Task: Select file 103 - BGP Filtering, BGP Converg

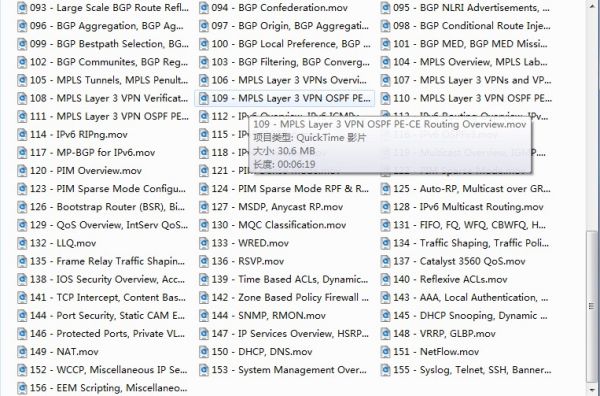Action: coord(284,62)
